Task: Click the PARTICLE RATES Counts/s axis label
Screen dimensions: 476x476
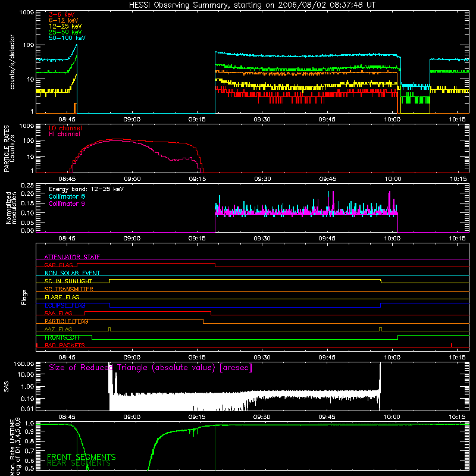Action: 9,149
